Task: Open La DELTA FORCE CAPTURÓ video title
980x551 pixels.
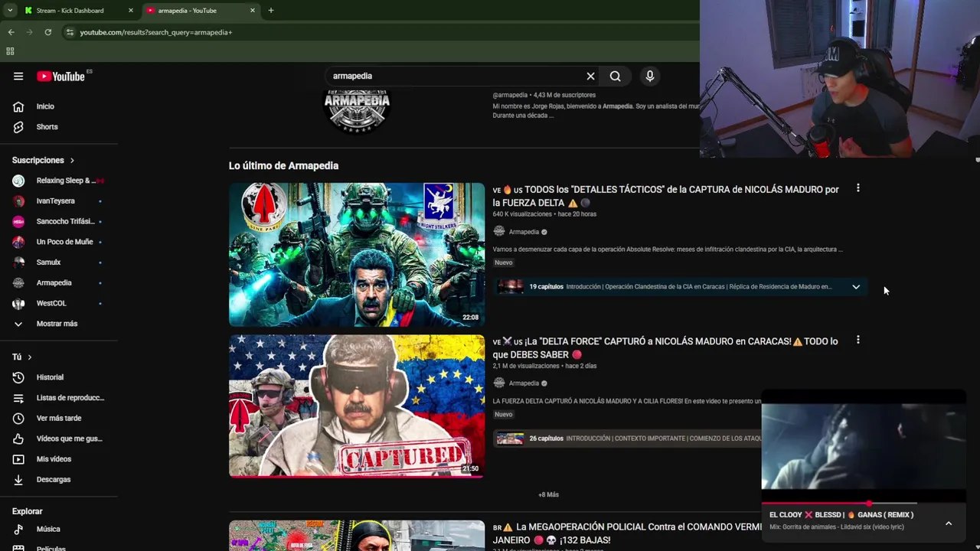Action: coord(665,347)
